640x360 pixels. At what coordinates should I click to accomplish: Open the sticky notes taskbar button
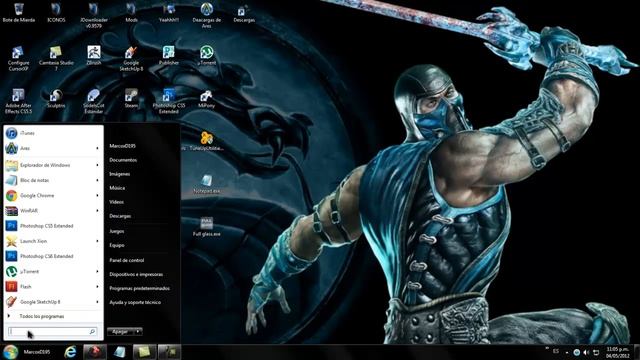coord(144,352)
